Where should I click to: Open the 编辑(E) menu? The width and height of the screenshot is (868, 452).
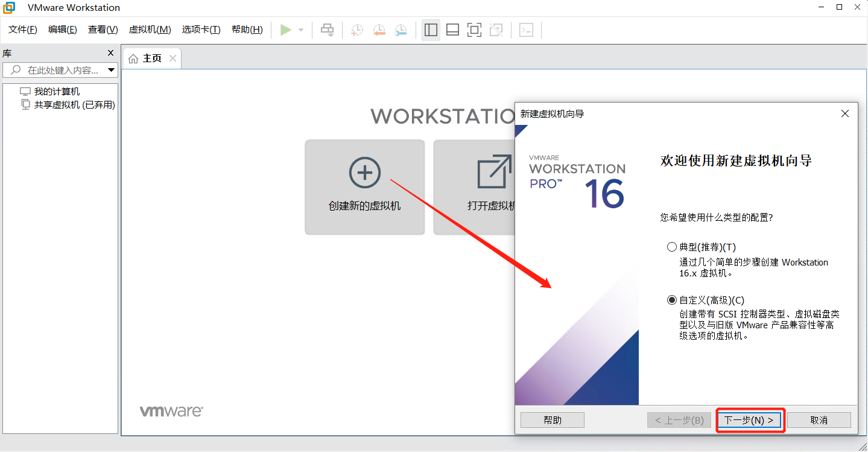[63, 30]
